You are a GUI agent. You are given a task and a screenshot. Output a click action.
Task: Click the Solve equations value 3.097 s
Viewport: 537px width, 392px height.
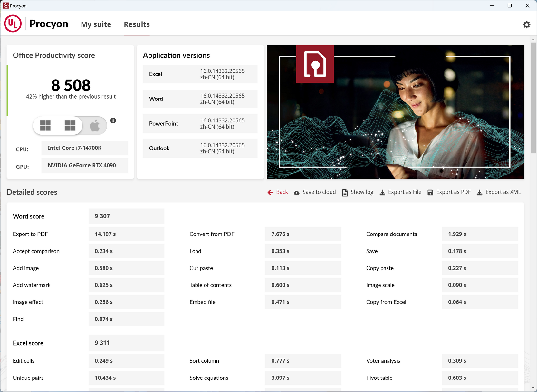click(x=303, y=378)
